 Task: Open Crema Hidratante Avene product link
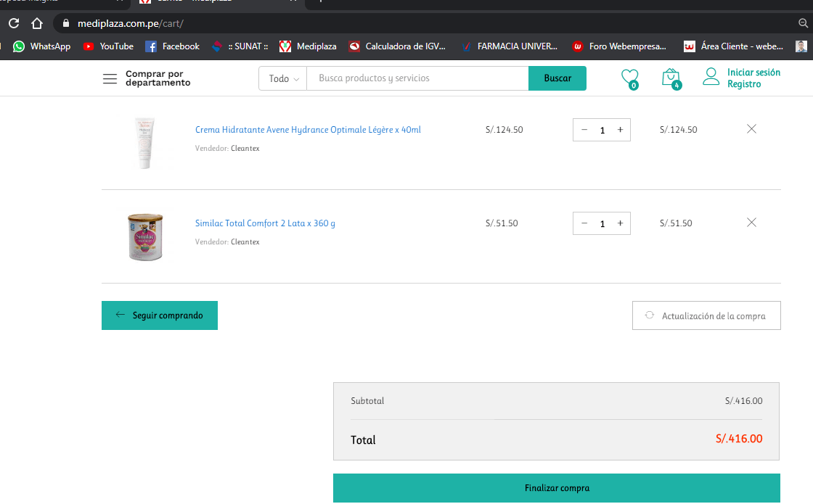click(308, 130)
